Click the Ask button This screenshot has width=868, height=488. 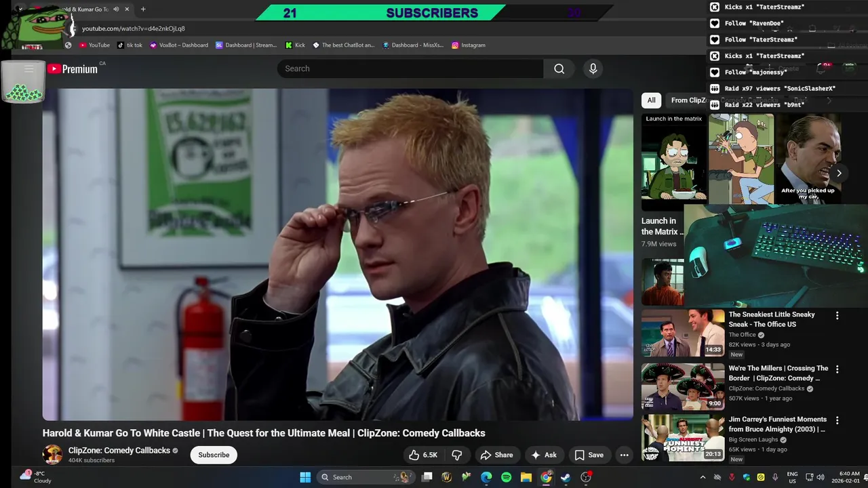[x=544, y=455]
